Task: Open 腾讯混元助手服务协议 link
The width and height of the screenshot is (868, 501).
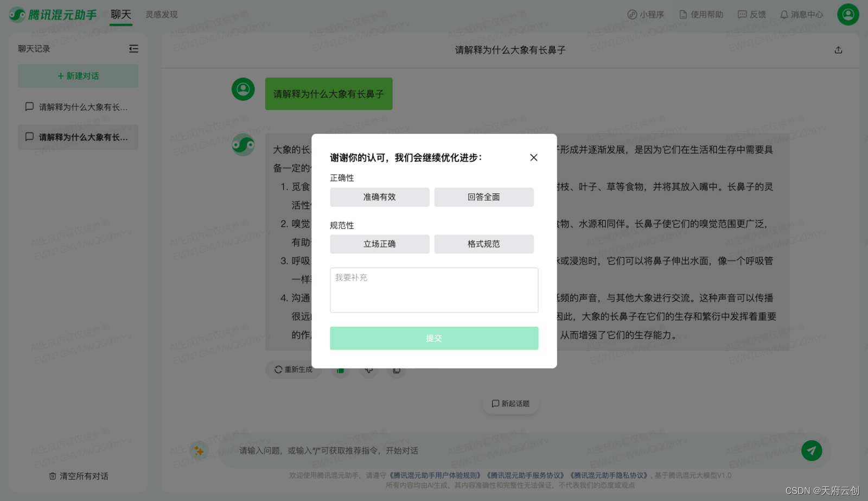Action: click(x=525, y=475)
